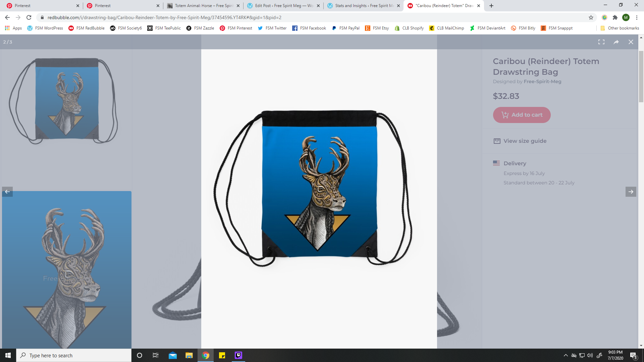The height and width of the screenshot is (362, 644).
Task: Go to the next gallery image
Action: coord(631,192)
